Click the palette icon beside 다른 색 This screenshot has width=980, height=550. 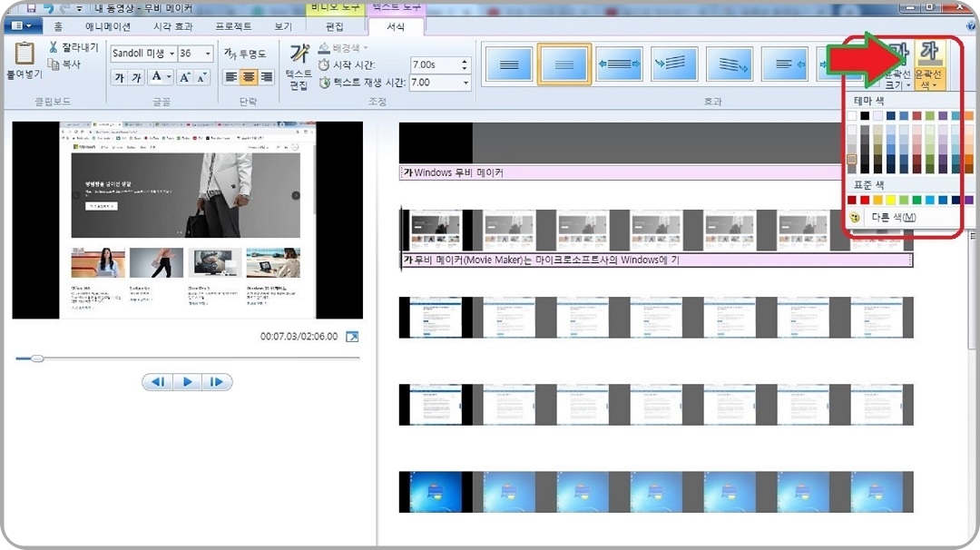click(x=855, y=218)
